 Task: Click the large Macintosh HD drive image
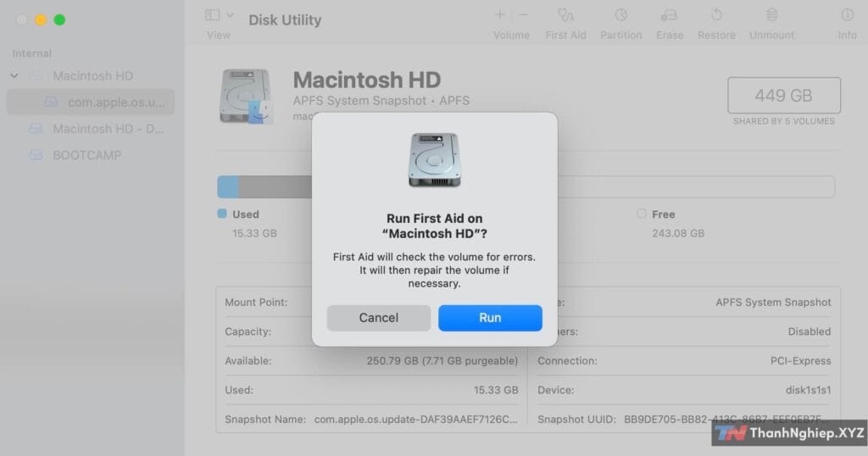[x=246, y=96]
